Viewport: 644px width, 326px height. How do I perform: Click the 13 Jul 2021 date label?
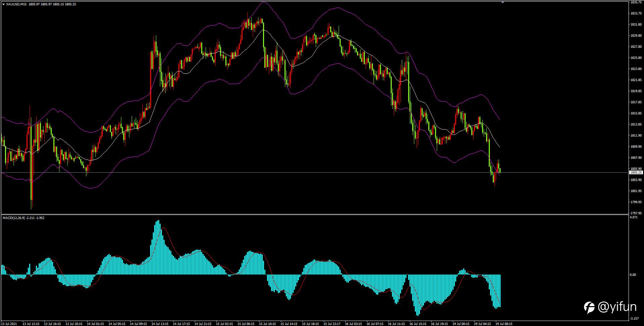point(9,324)
